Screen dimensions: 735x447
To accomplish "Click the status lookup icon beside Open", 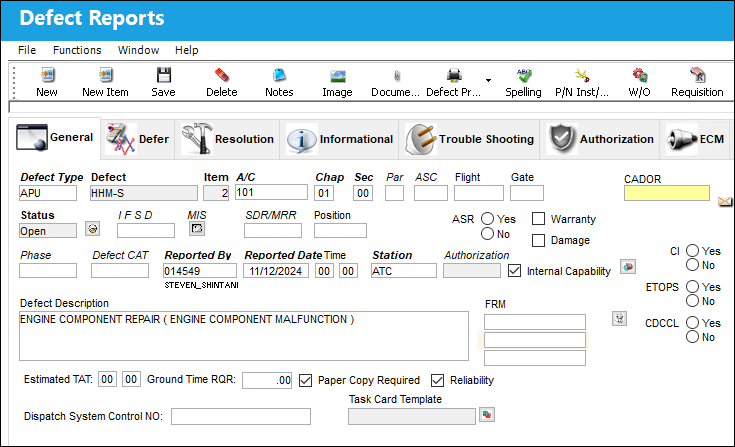I will pyautogui.click(x=92, y=229).
